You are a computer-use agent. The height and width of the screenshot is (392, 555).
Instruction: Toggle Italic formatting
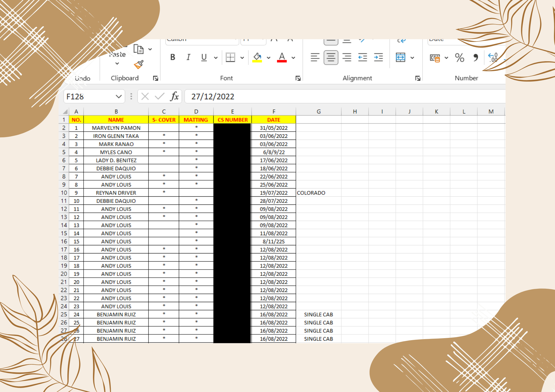pos(188,58)
